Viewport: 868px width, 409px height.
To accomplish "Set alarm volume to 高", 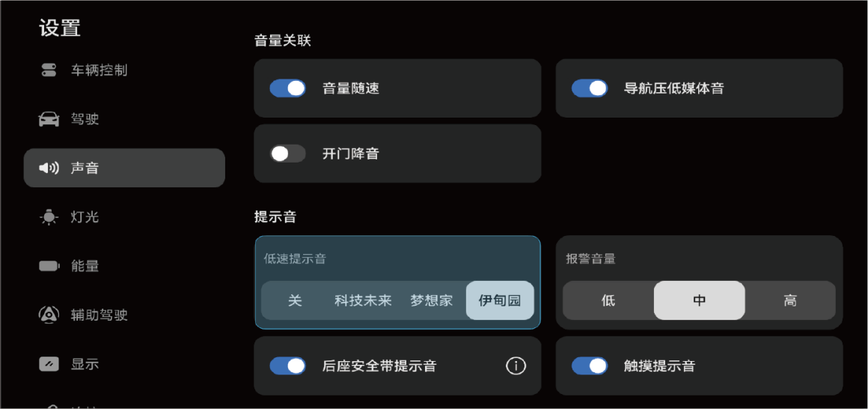I will (x=790, y=300).
